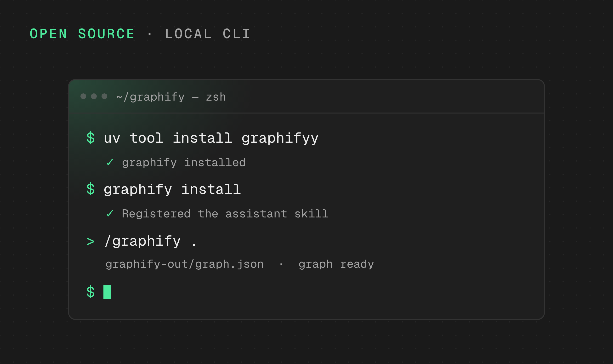Click the dollar prompt before 'uv tool install'
Image resolution: width=613 pixels, height=364 pixels.
(x=91, y=138)
